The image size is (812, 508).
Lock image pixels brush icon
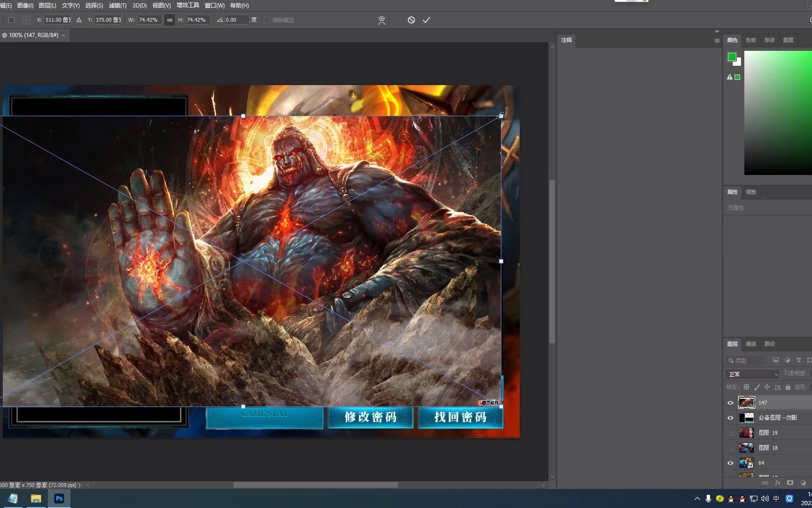[757, 387]
